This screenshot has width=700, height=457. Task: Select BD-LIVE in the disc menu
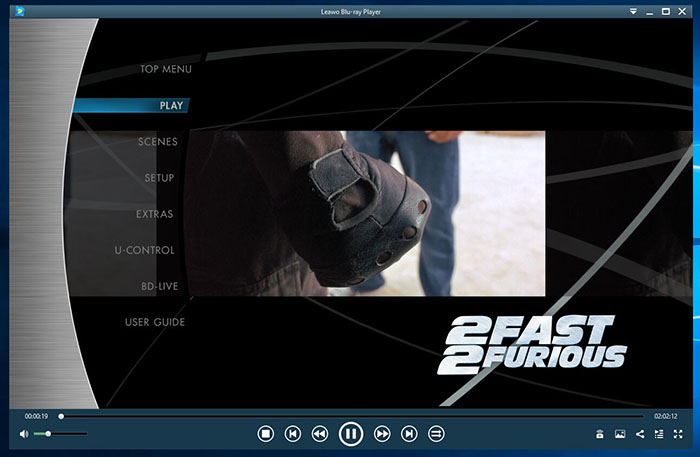(x=159, y=287)
